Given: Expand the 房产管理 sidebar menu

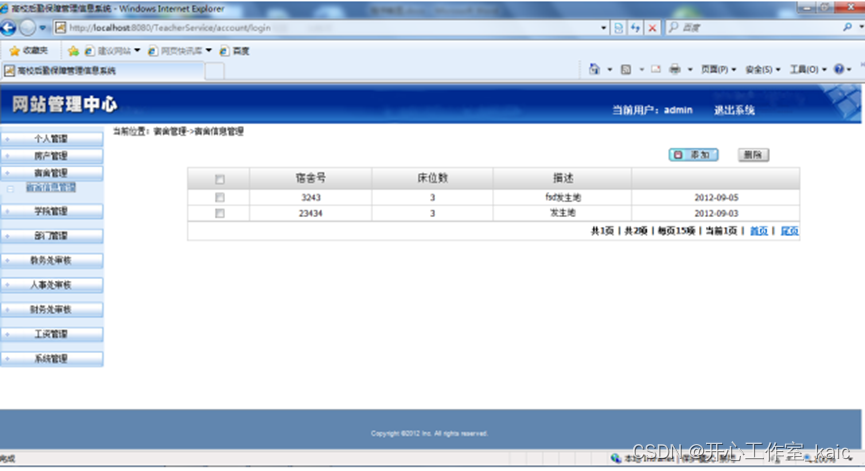Looking at the screenshot, I should coord(51,156).
